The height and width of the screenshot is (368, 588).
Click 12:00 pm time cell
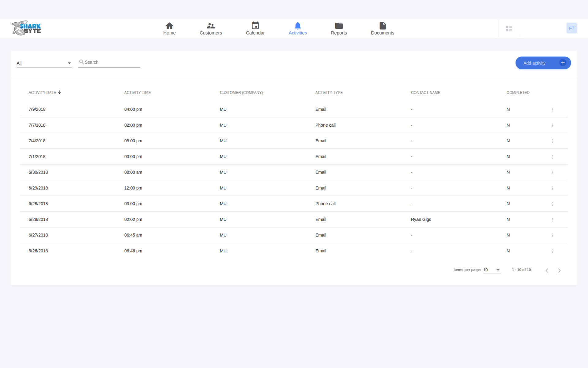(133, 188)
